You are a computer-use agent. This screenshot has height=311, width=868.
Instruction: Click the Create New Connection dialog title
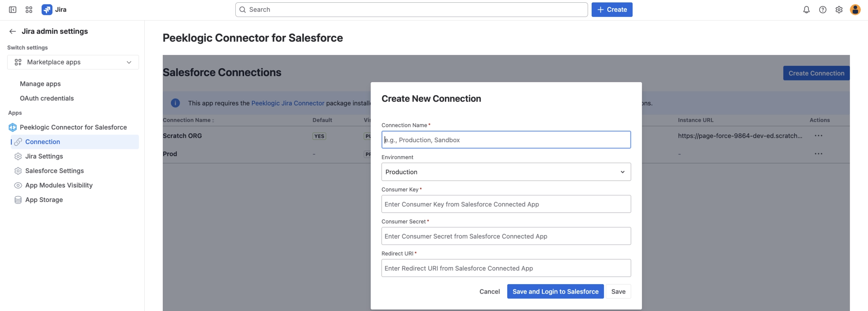pos(431,98)
